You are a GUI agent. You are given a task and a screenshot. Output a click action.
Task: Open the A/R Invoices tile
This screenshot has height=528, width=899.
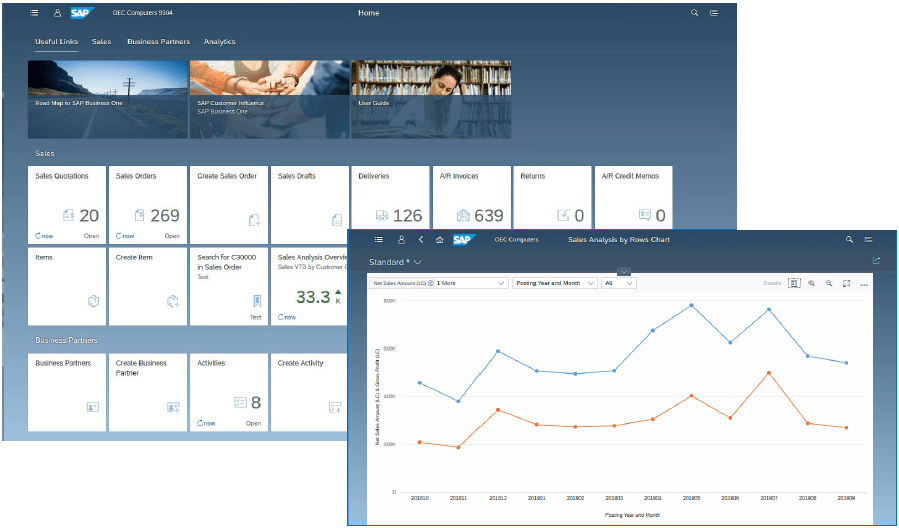(x=472, y=198)
